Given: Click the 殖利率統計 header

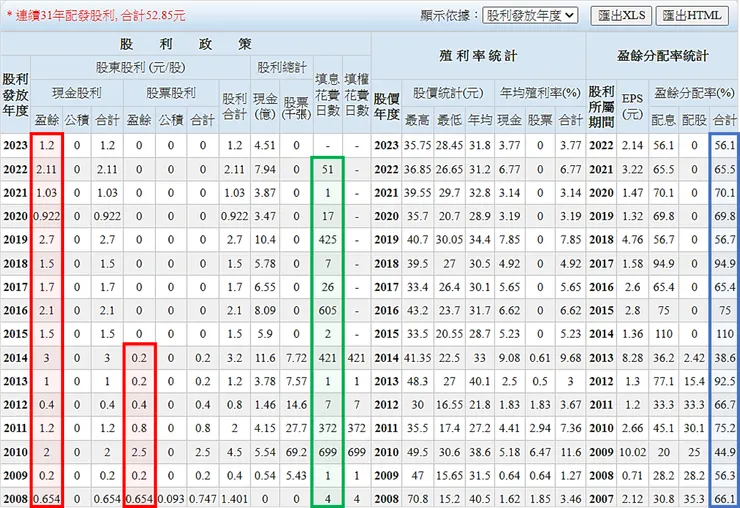Looking at the screenshot, I should coord(478,56).
